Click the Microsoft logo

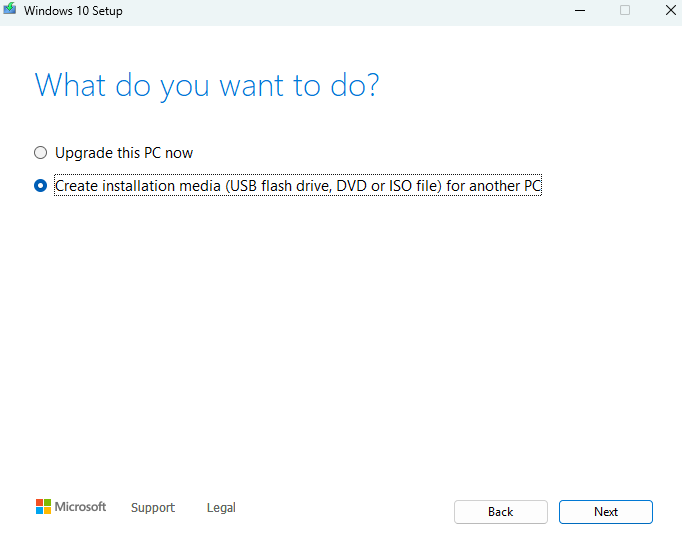coord(71,507)
